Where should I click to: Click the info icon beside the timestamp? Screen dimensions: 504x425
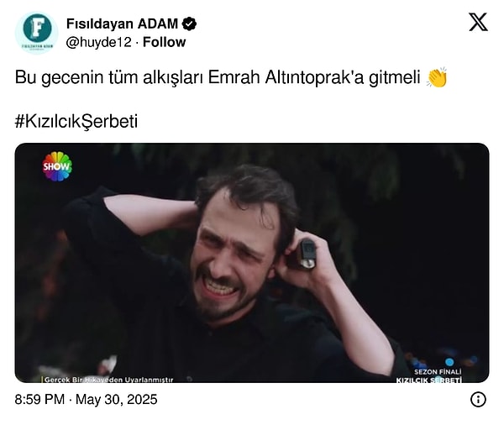click(478, 400)
